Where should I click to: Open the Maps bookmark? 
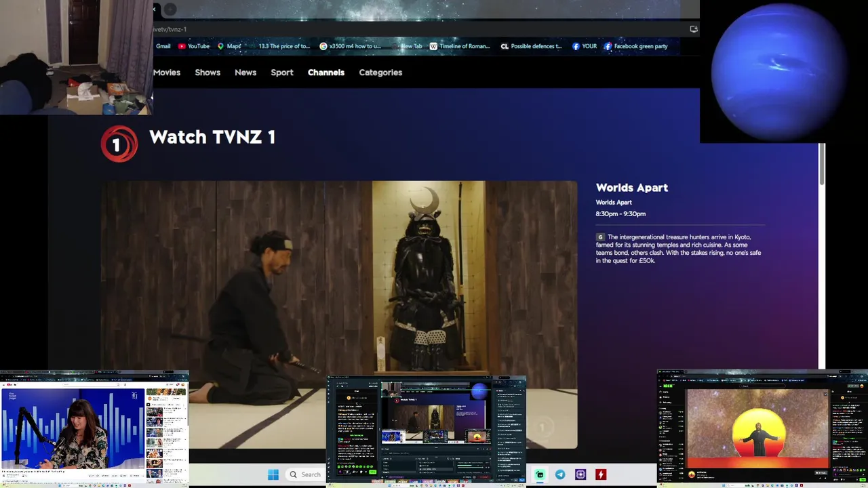coord(229,46)
